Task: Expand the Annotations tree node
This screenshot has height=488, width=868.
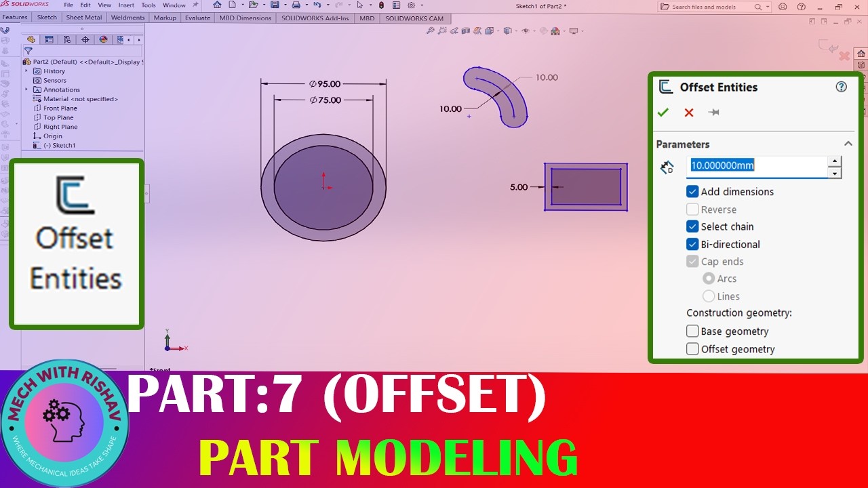Action: pos(27,89)
